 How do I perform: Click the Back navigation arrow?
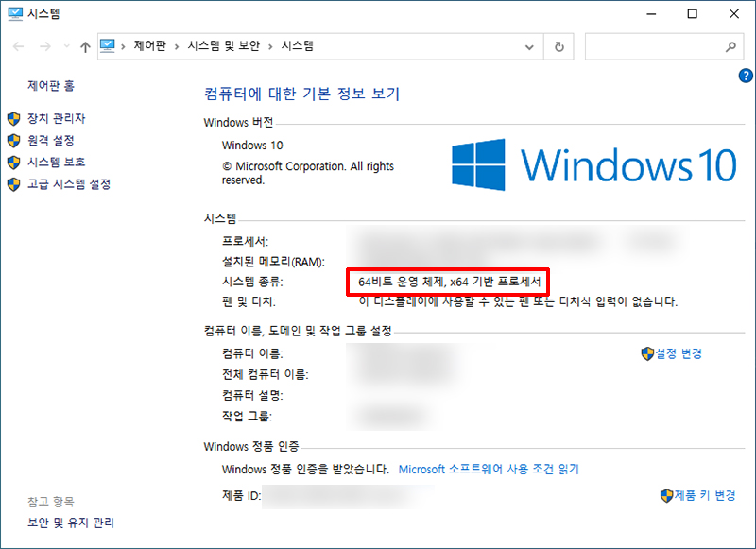click(18, 46)
